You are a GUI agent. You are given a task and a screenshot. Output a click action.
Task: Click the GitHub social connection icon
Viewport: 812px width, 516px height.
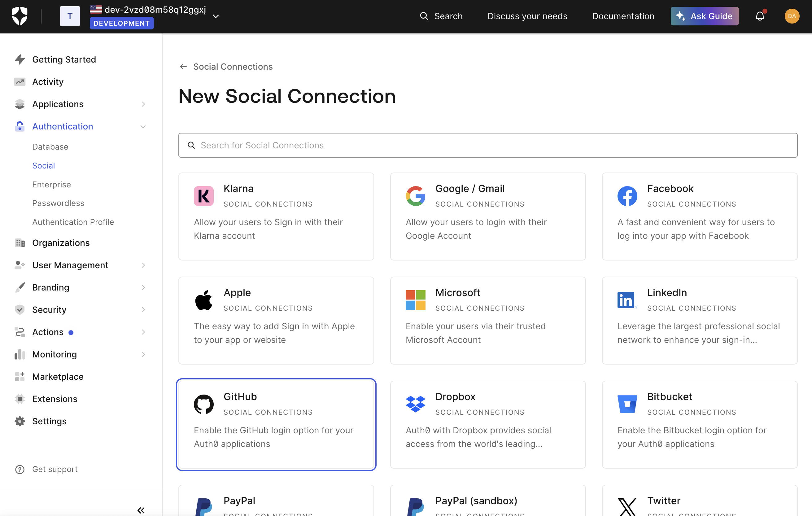tap(203, 404)
